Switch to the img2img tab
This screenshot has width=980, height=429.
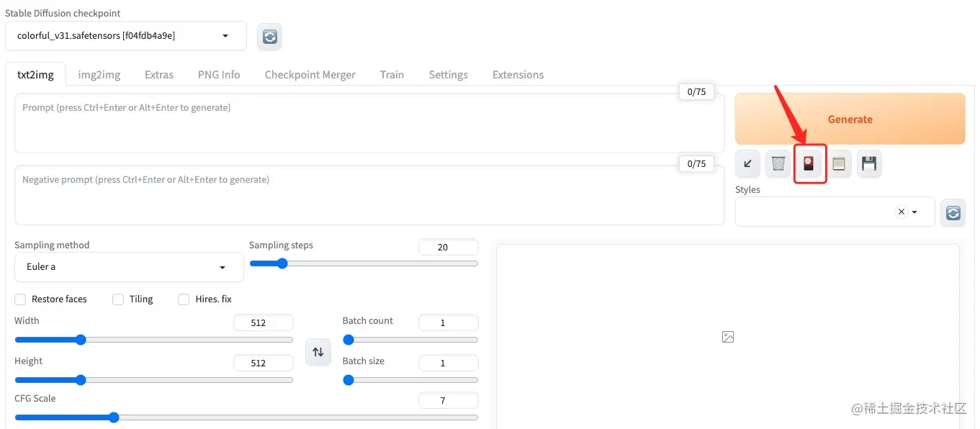[x=99, y=75]
